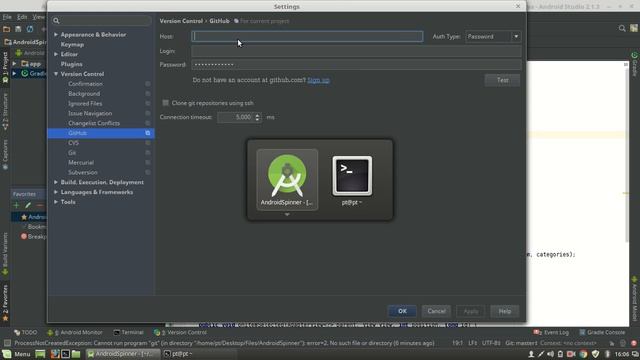
Task: Select pt@pt terminal in window switcher
Action: click(352, 180)
